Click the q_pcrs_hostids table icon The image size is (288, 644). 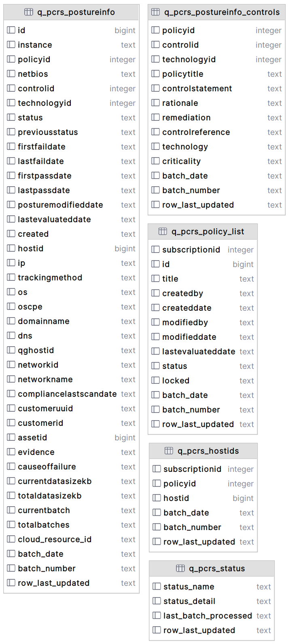point(169,451)
